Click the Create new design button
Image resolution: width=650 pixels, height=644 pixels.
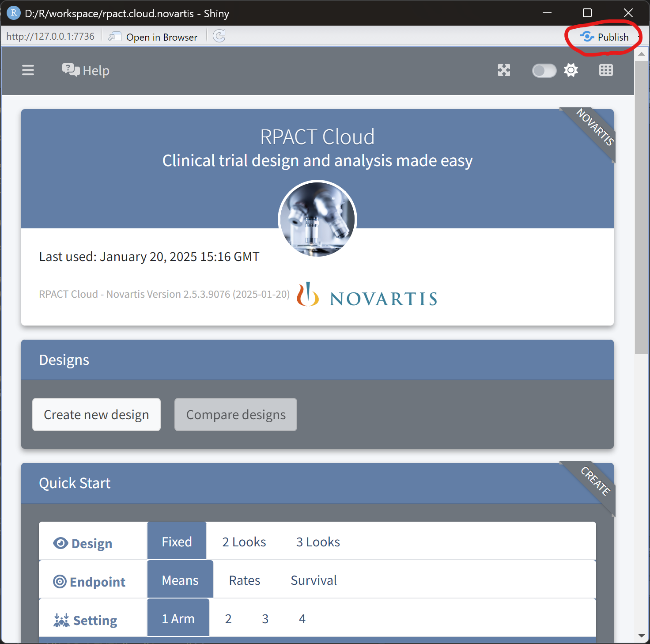click(x=96, y=414)
